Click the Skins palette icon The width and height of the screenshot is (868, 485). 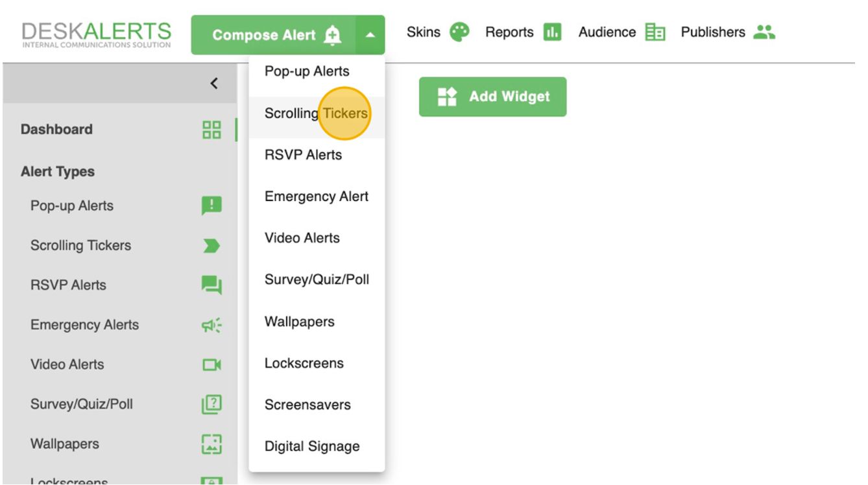[459, 32]
